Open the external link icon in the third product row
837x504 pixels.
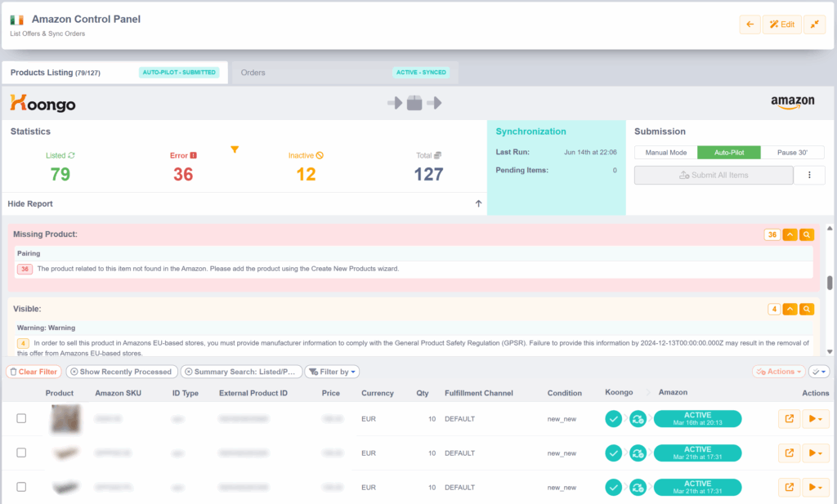point(789,487)
